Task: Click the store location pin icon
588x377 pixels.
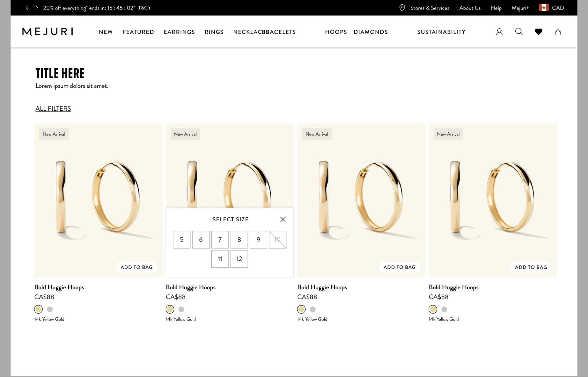Action: 402,8
